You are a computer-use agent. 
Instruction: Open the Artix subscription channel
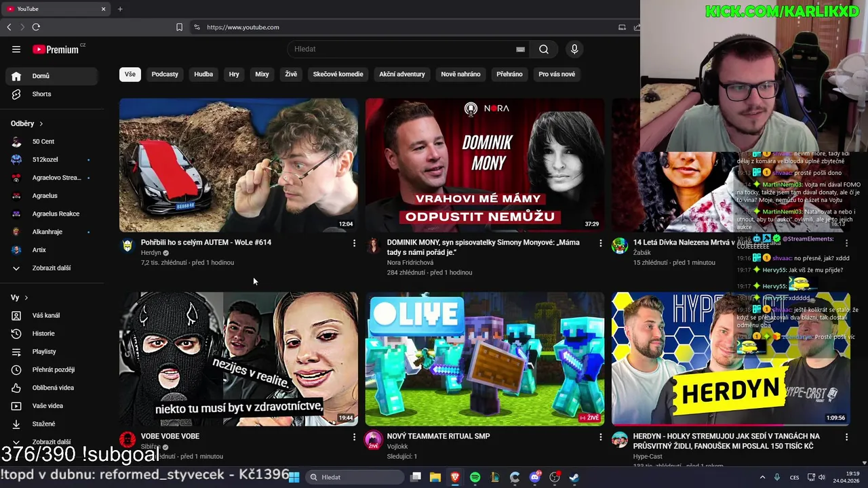click(x=52, y=250)
